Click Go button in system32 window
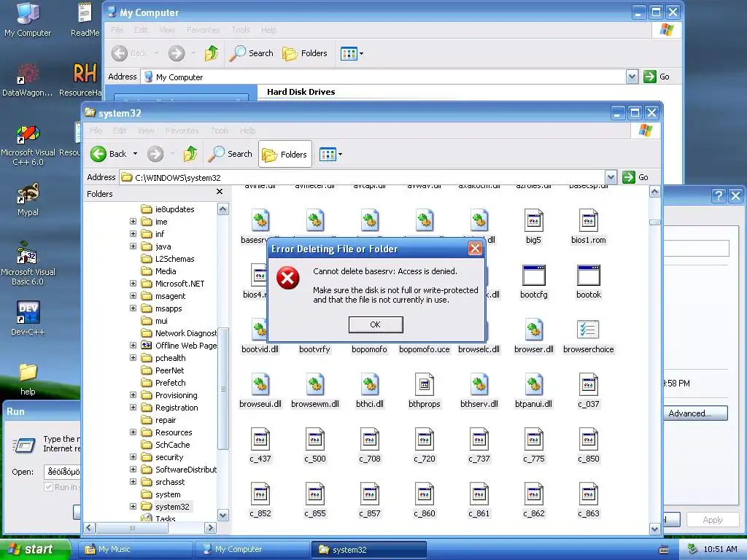Image resolution: width=747 pixels, height=560 pixels. [x=635, y=177]
